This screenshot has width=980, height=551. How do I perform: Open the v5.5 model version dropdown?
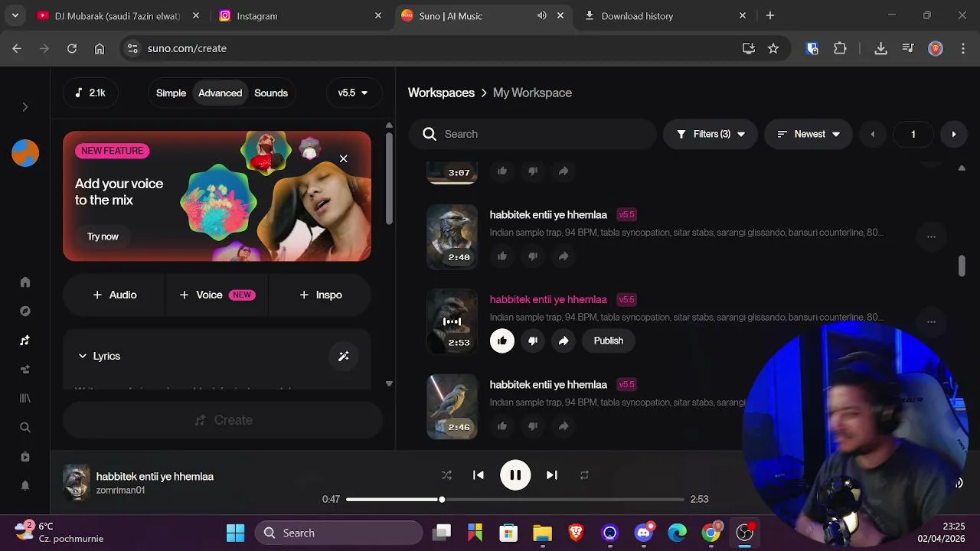353,93
